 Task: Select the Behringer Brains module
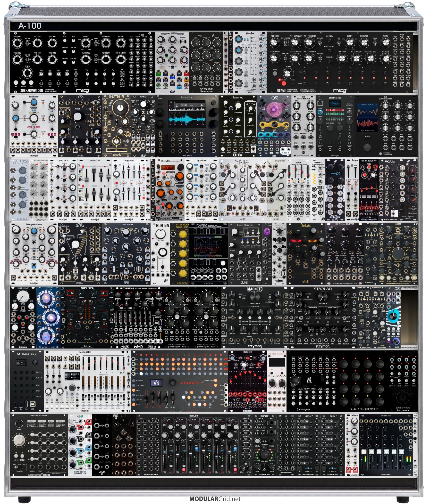click(335, 126)
